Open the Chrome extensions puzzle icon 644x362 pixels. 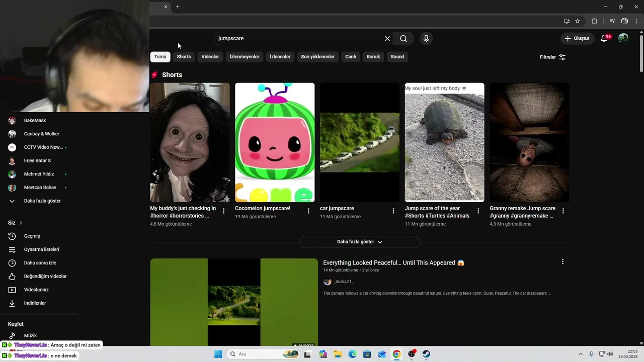point(594,21)
